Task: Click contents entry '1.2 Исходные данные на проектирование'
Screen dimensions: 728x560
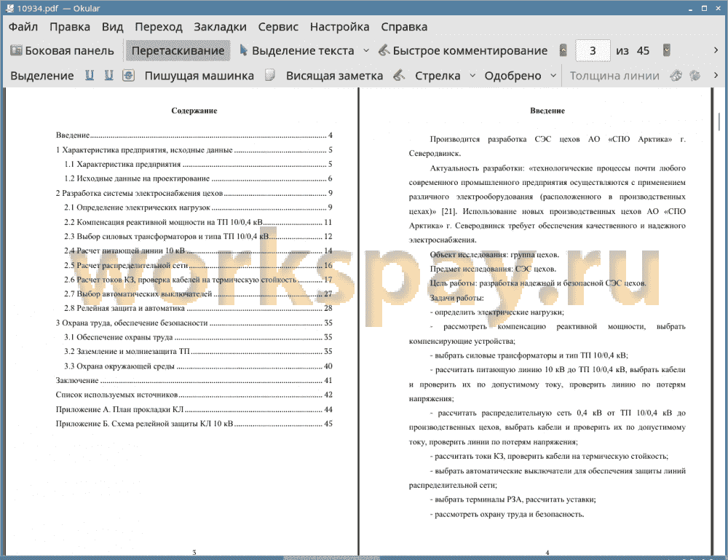Action: (x=198, y=178)
